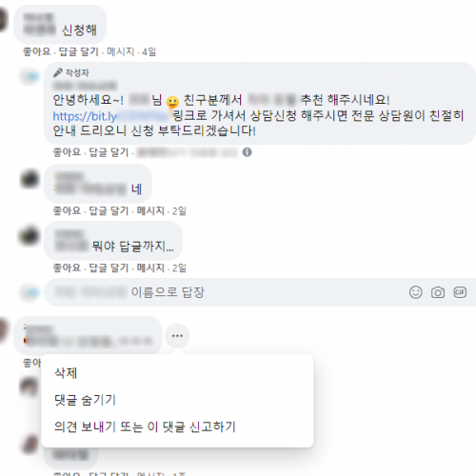Open the emoji picker in reply box
Screen dimensions: 476x476
[415, 292]
